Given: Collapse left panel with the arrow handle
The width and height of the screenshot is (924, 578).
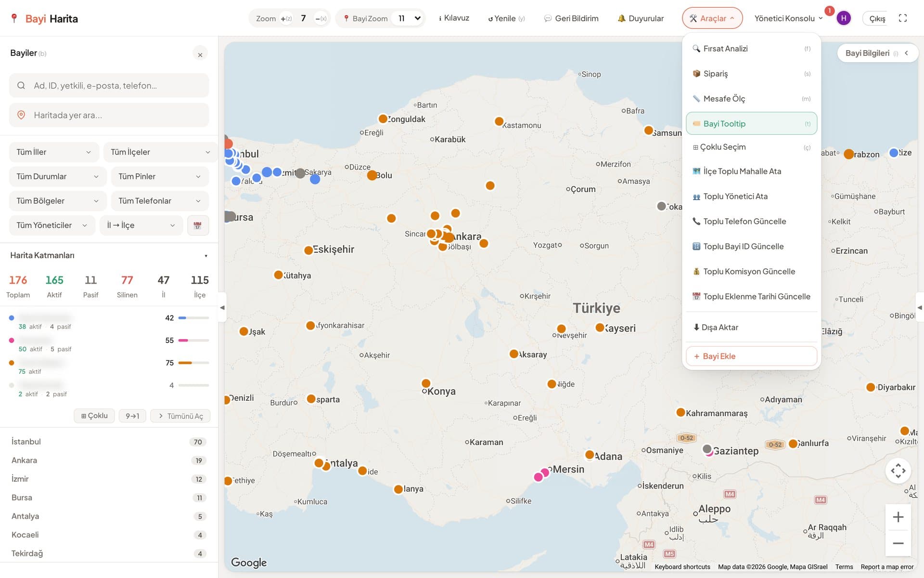Looking at the screenshot, I should point(222,307).
